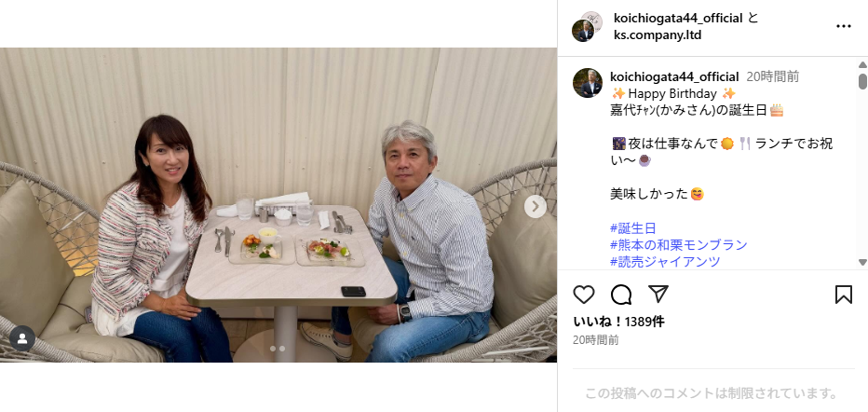
Task: Save post with bookmark icon
Action: tap(843, 295)
